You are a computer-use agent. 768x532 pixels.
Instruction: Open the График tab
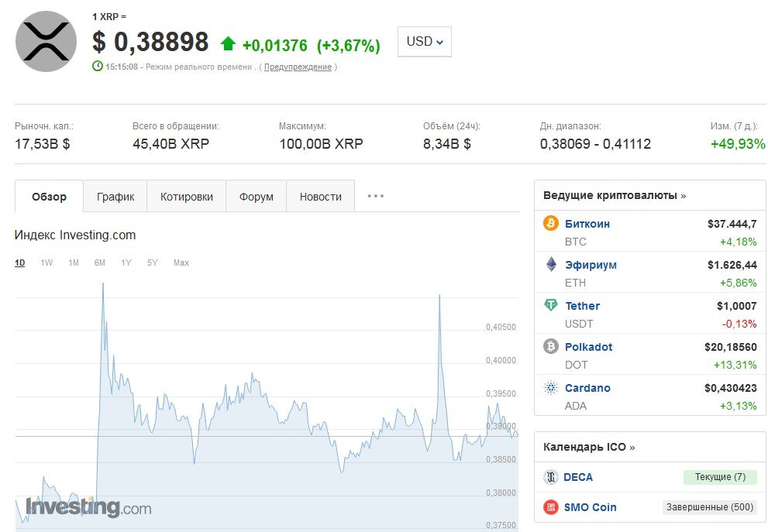tap(115, 197)
